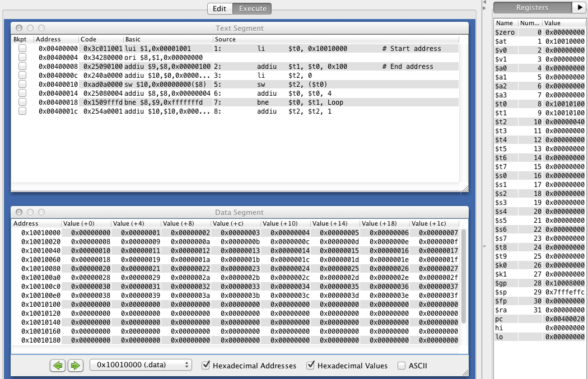
Task: Click the Value (+1c) column header
Action: tap(434, 223)
